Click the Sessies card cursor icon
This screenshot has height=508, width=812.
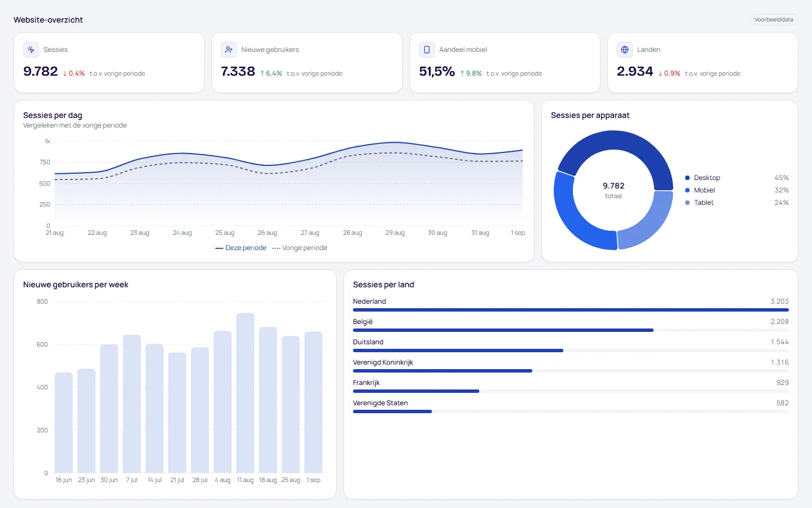(31, 50)
